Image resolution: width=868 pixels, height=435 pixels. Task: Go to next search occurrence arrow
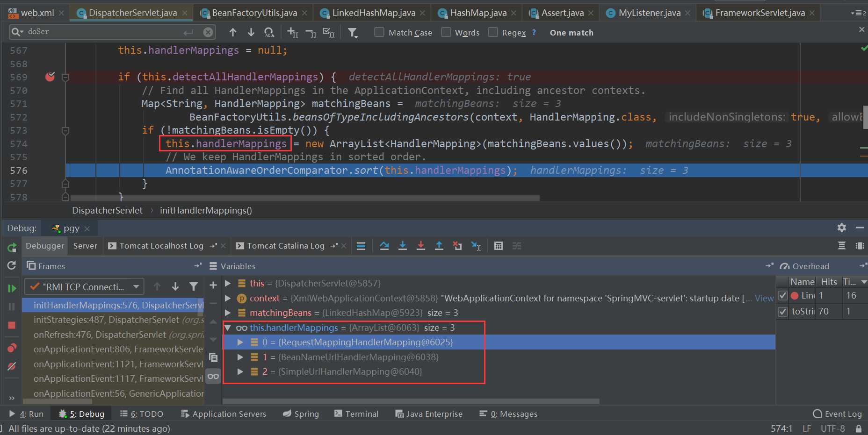[x=251, y=32]
